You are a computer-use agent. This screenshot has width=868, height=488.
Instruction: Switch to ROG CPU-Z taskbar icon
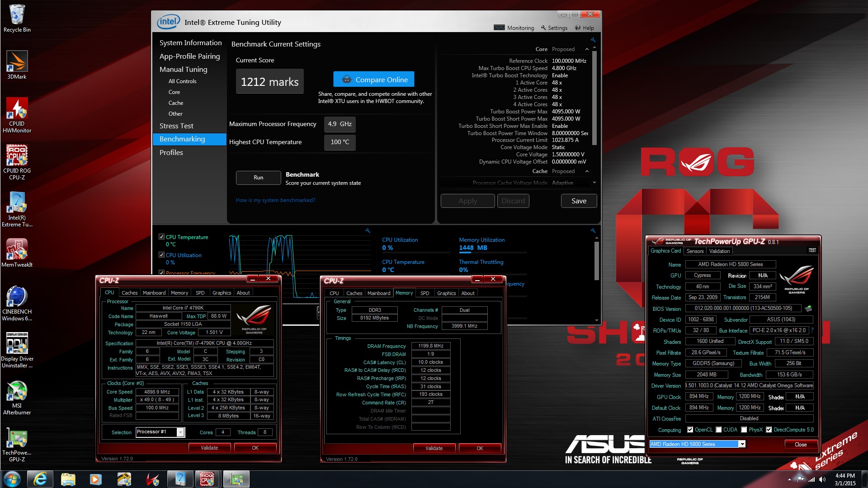(x=208, y=479)
